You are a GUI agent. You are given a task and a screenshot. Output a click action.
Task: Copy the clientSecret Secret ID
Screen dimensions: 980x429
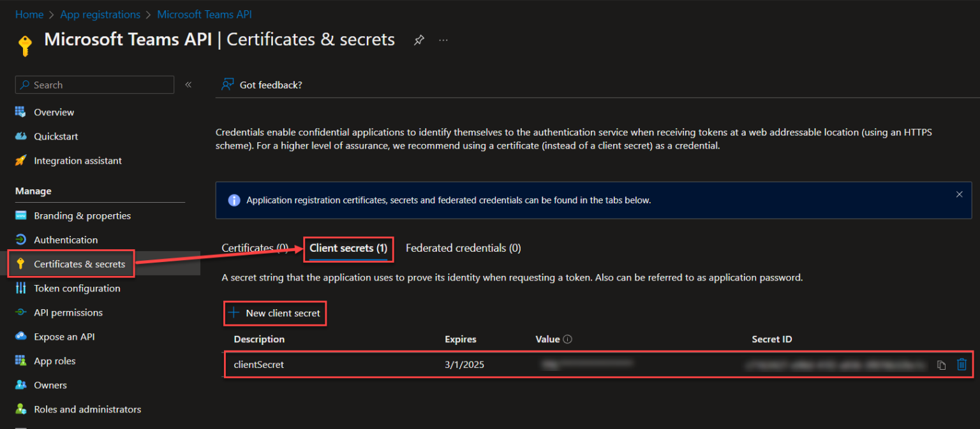(x=942, y=363)
